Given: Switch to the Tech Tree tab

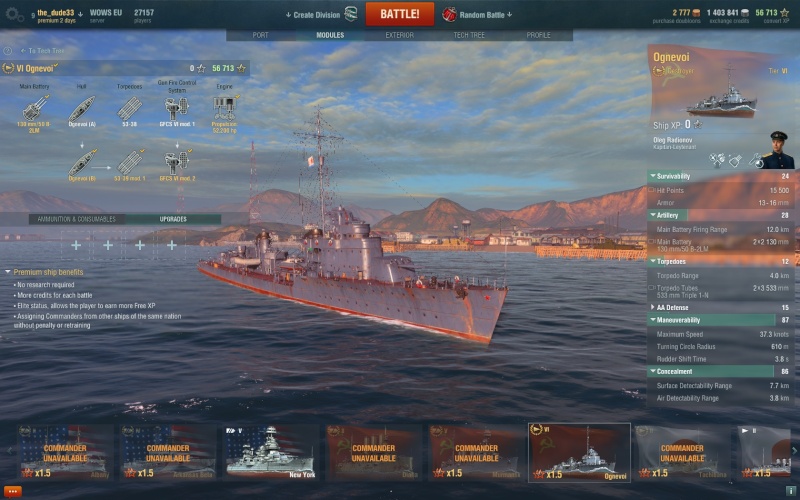Looking at the screenshot, I should [469, 35].
